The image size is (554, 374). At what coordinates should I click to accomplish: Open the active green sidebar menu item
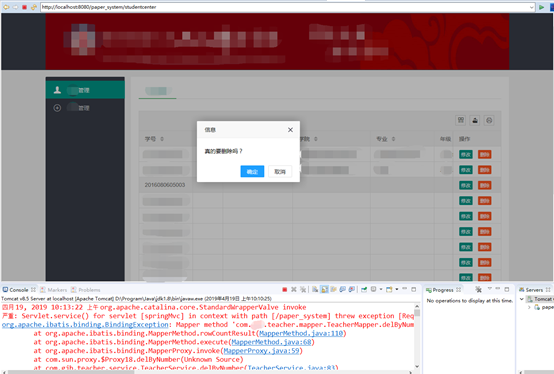click(85, 90)
